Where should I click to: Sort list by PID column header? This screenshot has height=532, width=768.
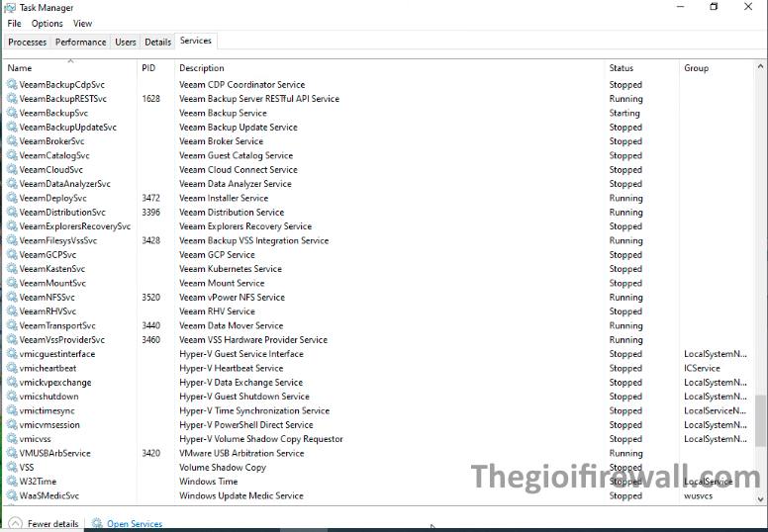[x=148, y=68]
